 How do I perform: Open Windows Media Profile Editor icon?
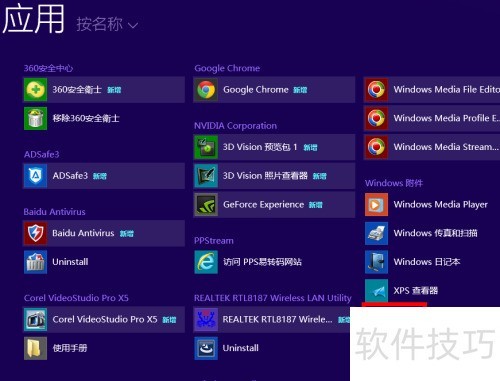(x=376, y=118)
